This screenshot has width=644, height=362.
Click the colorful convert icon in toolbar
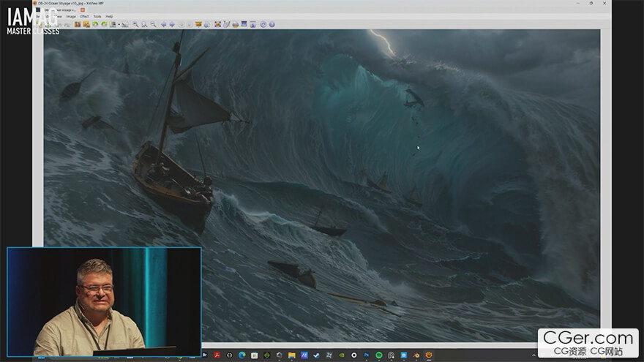click(113, 24)
